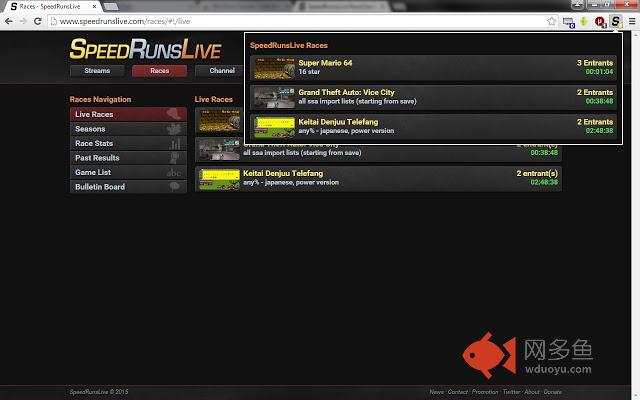Click the browser forward arrow
640x400 pixels.
coord(23,21)
